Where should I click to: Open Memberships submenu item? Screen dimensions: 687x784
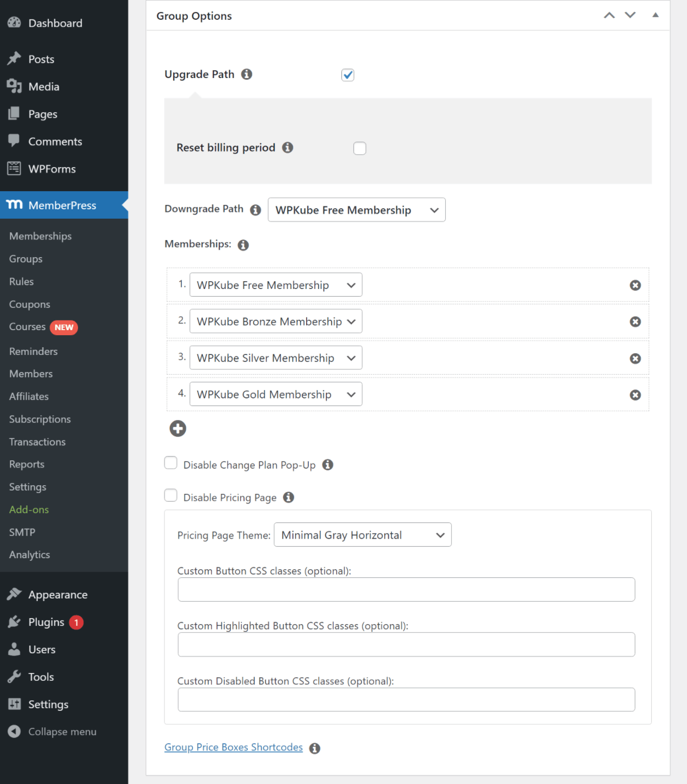coord(40,236)
